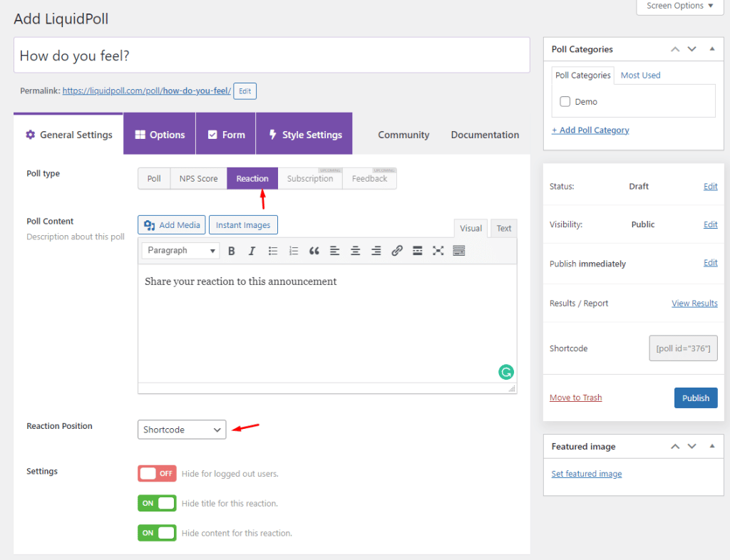
Task: Click the Add Media button
Action: 172,225
